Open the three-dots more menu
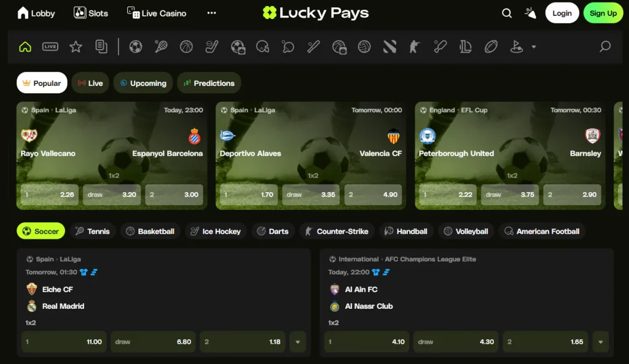This screenshot has width=629, height=364. [211, 13]
